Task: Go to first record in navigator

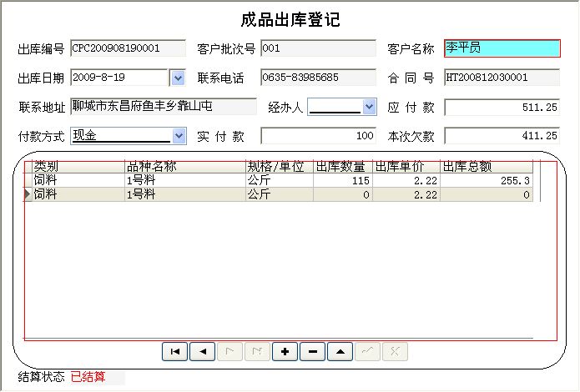Action: pyautogui.click(x=174, y=352)
